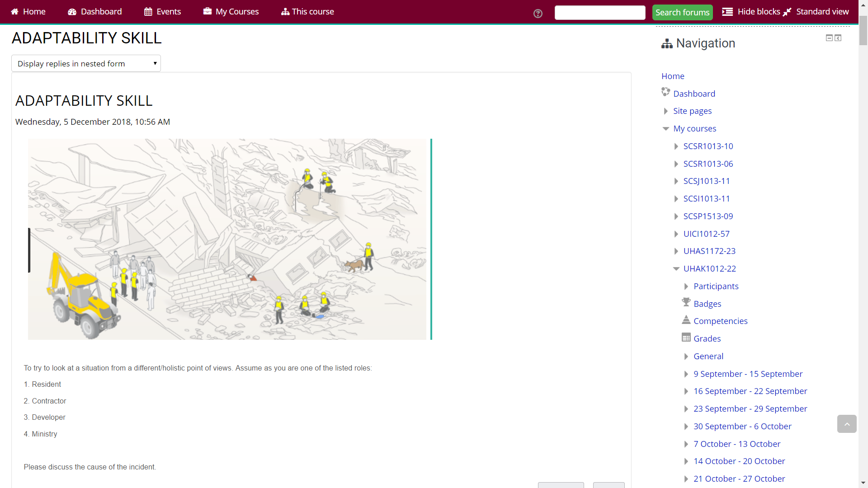The width and height of the screenshot is (868, 488).
Task: Open the display replies dropdown
Action: [x=86, y=64]
